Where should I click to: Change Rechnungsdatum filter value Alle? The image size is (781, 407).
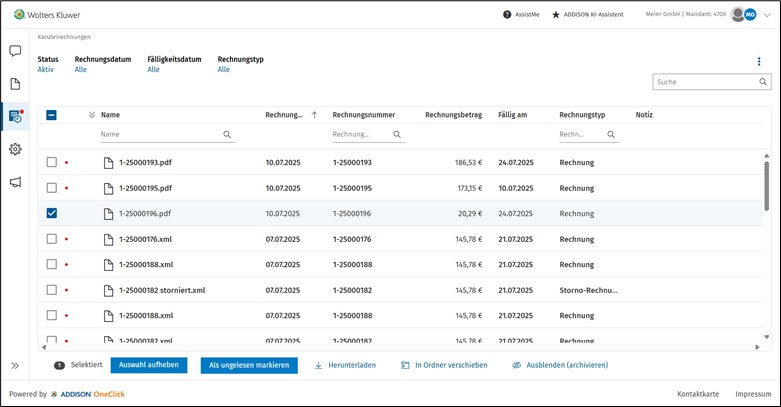pos(81,70)
